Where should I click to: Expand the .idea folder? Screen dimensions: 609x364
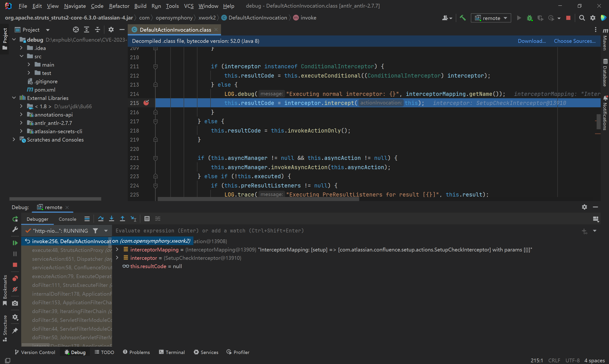click(x=21, y=48)
